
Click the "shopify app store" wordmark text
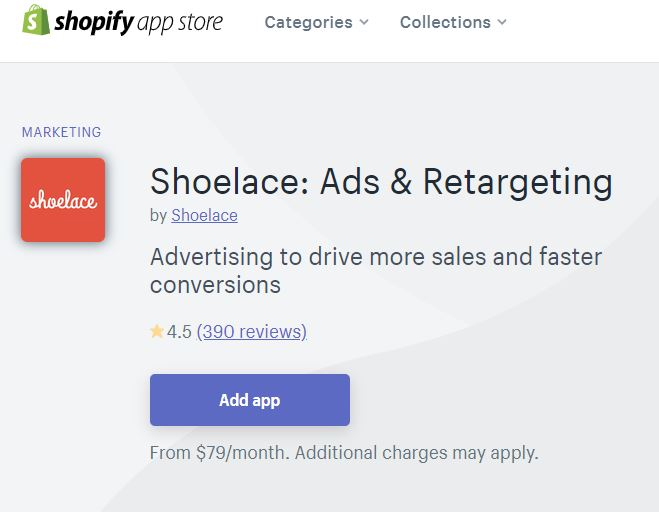139,21
